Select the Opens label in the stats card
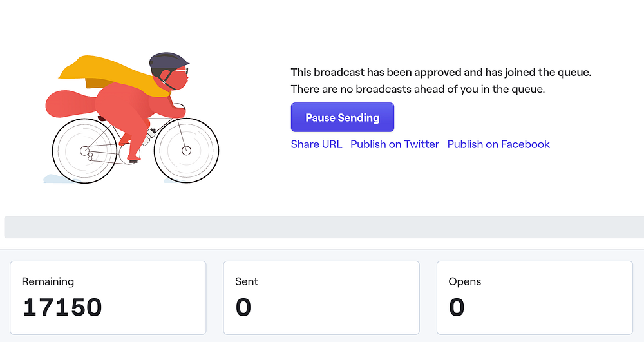The width and height of the screenshot is (644, 342). click(x=464, y=281)
